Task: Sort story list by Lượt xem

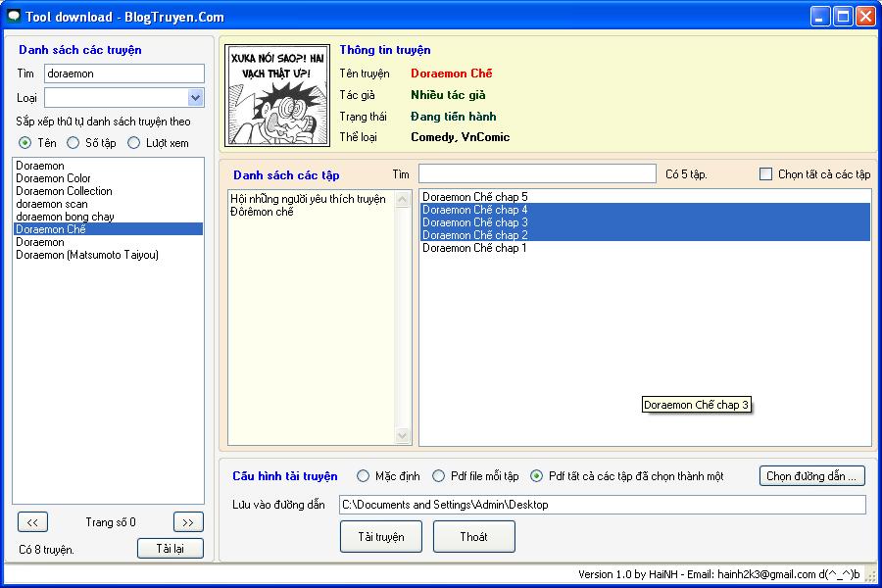Action: tap(134, 143)
